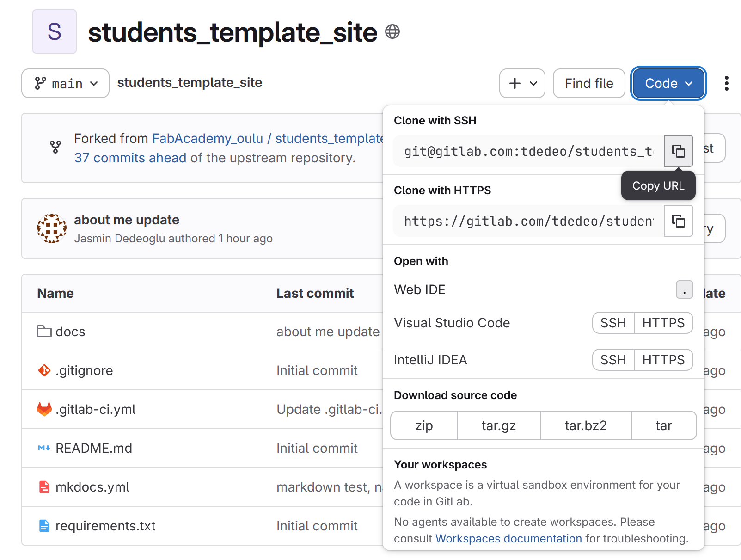741x560 pixels.
Task: Open in IntelliJ IDEA via HTTPS
Action: (663, 360)
